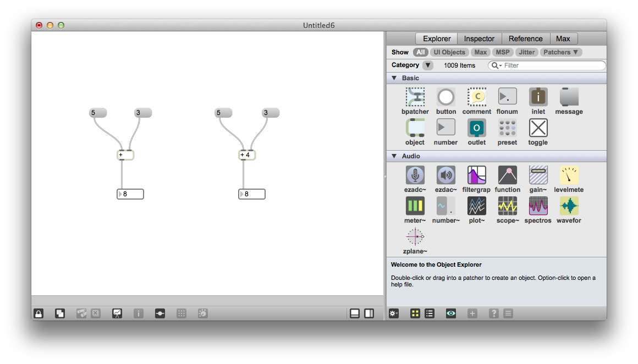Click the All show filter button
Viewport: 638px width, 364px height.
420,52
